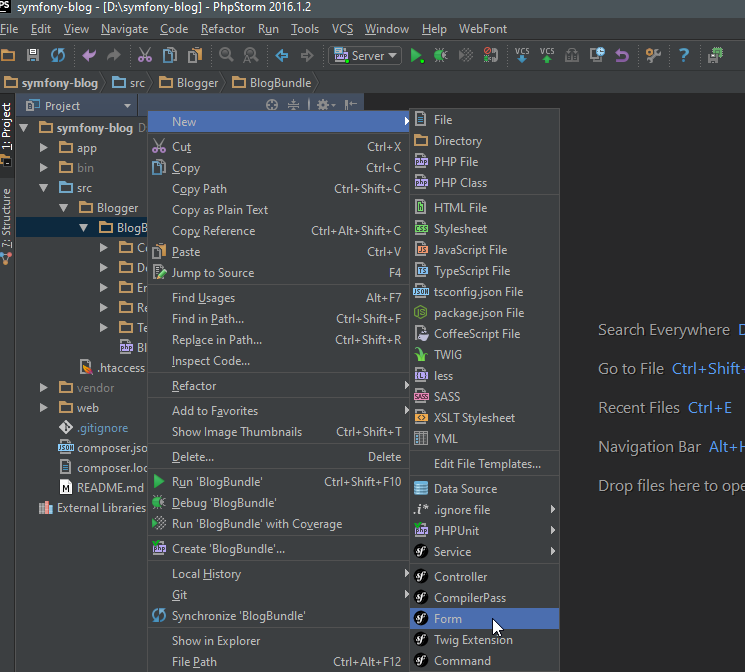The width and height of the screenshot is (745, 672).
Task: Choose PHP Class in the New submenu
Action: (460, 183)
